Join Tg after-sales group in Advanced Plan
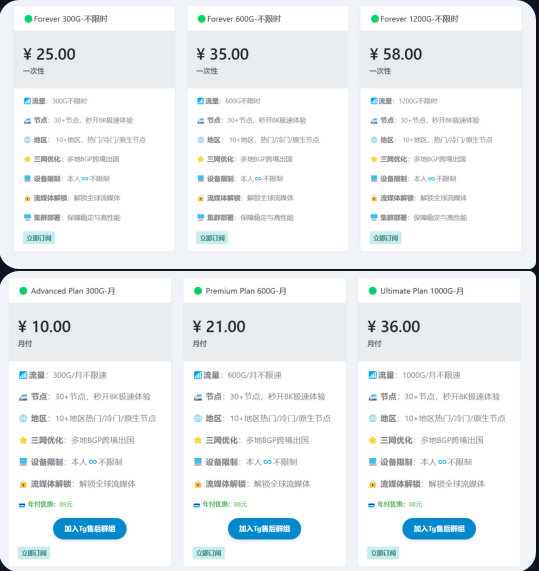This screenshot has height=571, width=539. point(90,529)
